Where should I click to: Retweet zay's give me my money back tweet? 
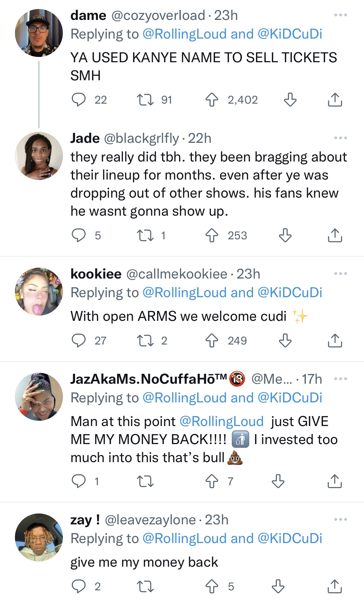tap(145, 587)
